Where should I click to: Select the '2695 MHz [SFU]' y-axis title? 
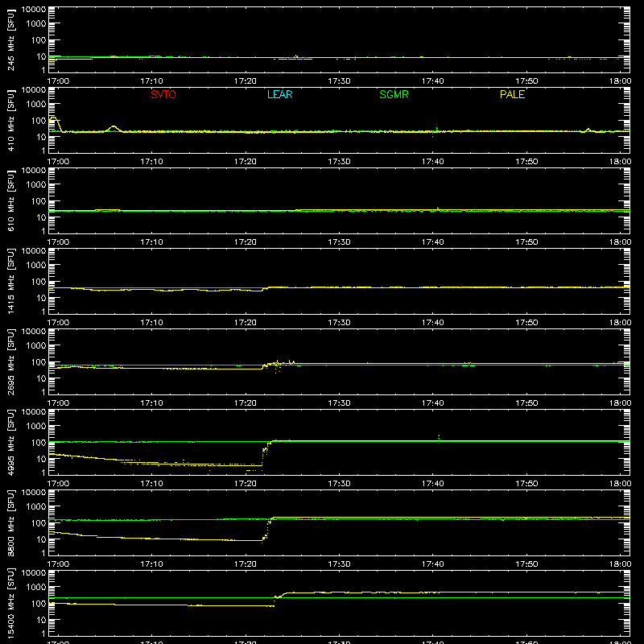click(10, 361)
